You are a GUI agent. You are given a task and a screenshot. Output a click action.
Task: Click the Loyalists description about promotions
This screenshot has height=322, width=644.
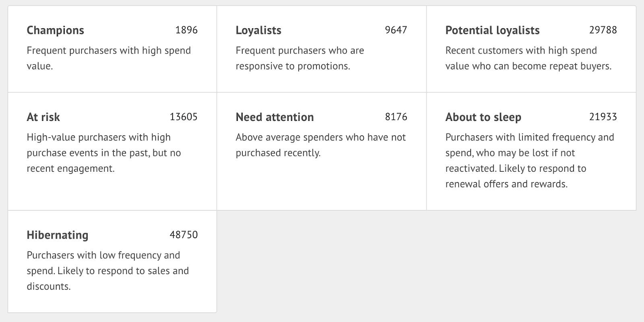tap(299, 58)
